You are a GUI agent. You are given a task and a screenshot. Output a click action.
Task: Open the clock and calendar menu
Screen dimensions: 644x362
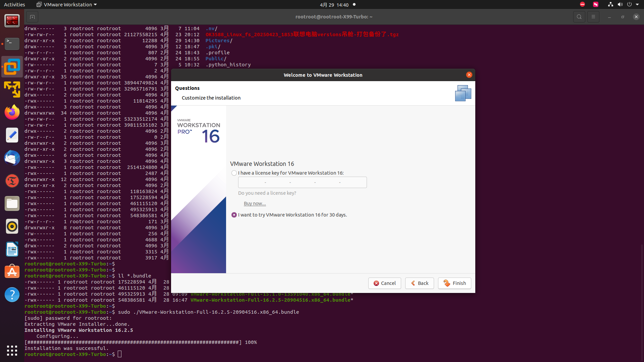[x=334, y=5]
